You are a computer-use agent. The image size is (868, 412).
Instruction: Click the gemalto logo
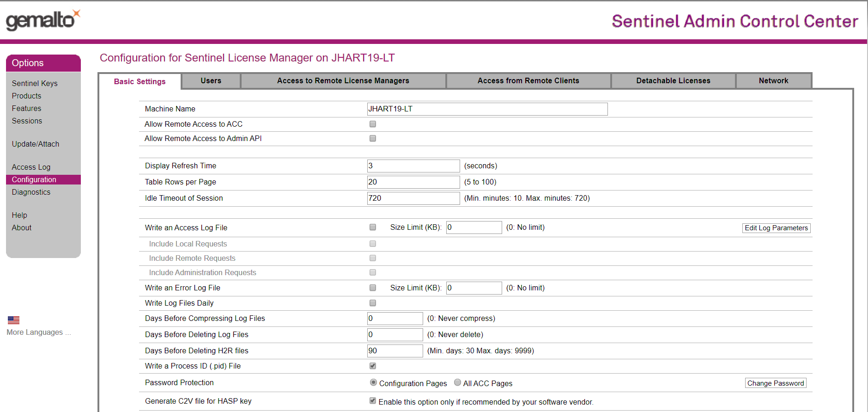(43, 20)
